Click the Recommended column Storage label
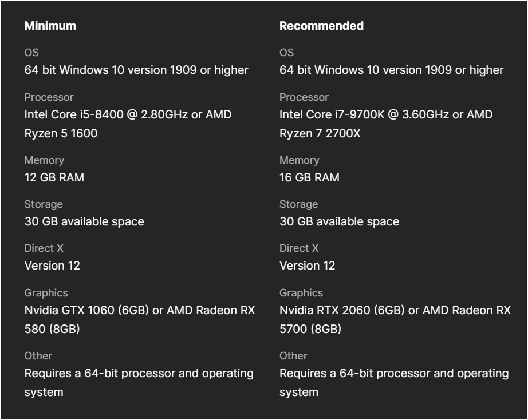The image size is (528, 420). (299, 204)
